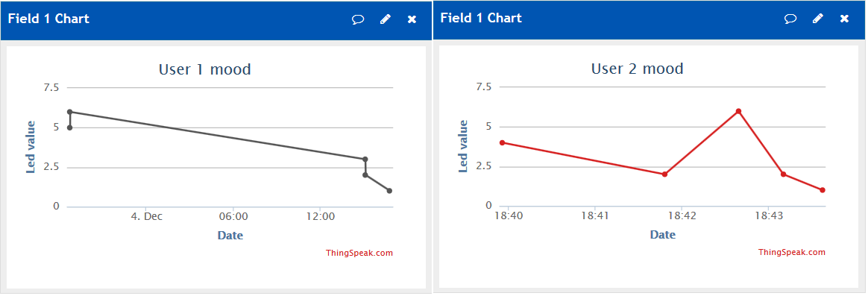Screen dimensions: 868x296
Task: Select the gray data point at value 5
Action: coord(70,127)
